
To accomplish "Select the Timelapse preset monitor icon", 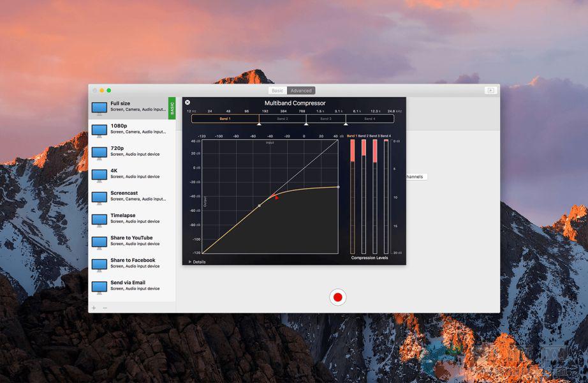I will click(99, 220).
